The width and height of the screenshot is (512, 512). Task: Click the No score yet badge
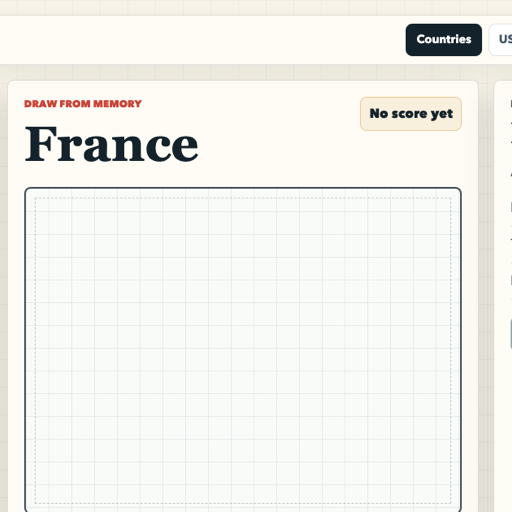411,114
